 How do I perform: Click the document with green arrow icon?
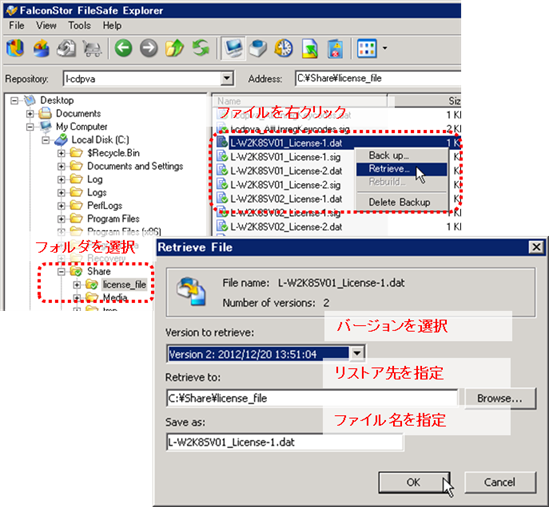(x=310, y=48)
